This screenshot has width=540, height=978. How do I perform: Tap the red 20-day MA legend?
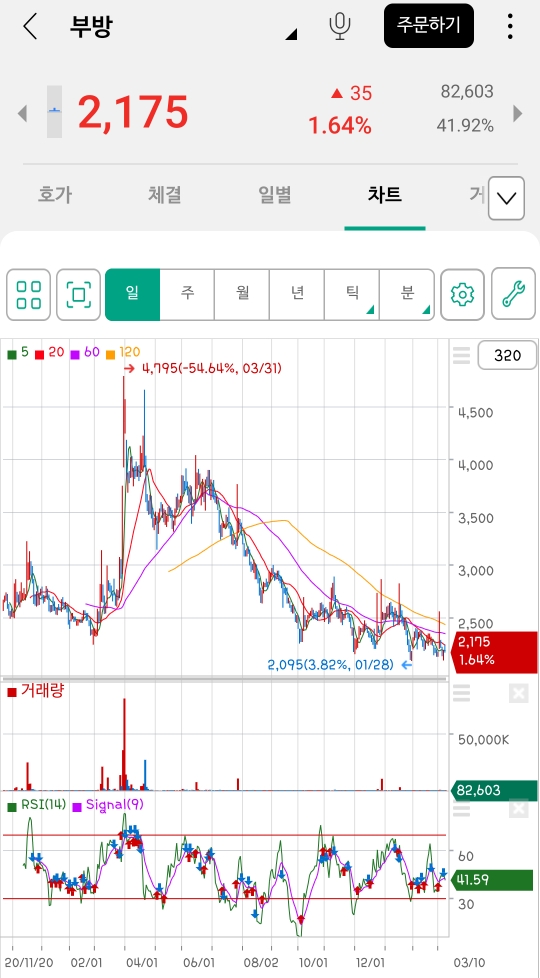click(49, 352)
